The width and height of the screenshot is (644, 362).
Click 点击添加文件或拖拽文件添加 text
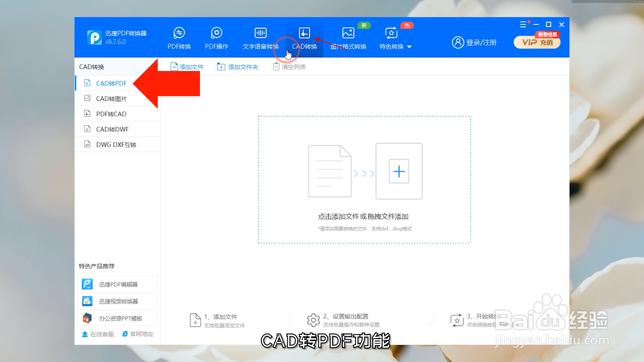(x=363, y=217)
